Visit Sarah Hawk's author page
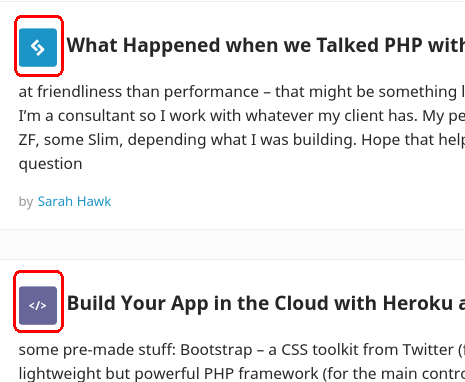 click(74, 201)
